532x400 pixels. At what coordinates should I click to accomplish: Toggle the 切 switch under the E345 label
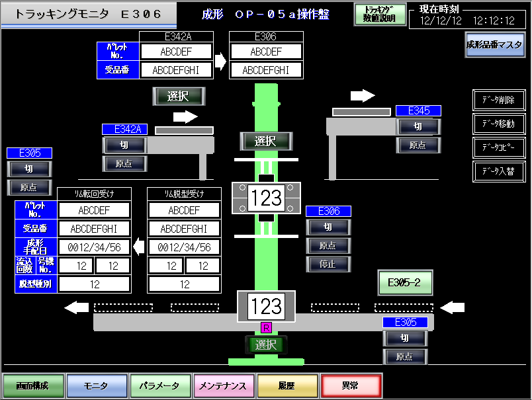pos(418,126)
